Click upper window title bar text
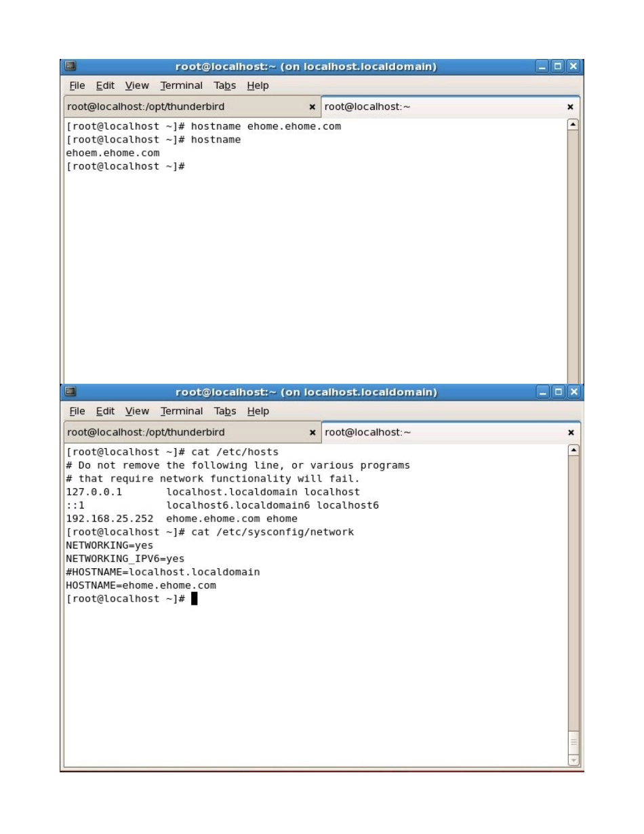This screenshot has height=834, width=644. (x=306, y=67)
